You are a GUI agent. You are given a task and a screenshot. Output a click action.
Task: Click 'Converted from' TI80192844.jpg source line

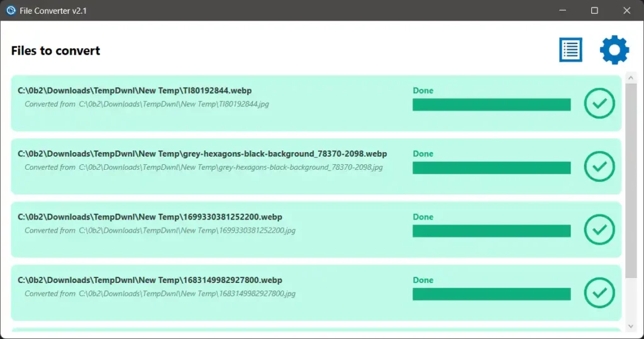pos(147,104)
